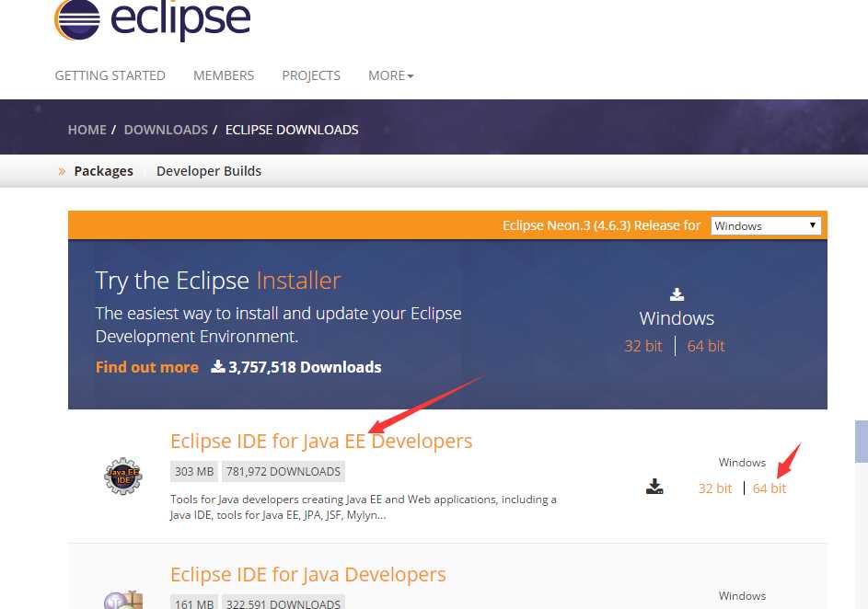The height and width of the screenshot is (609, 868).
Task: Go to HOME in the breadcrumb
Action: (87, 130)
